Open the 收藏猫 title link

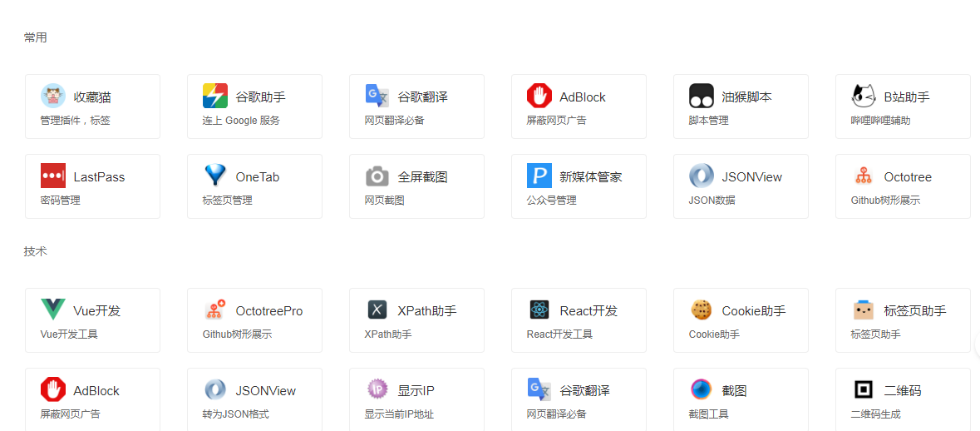(92, 97)
